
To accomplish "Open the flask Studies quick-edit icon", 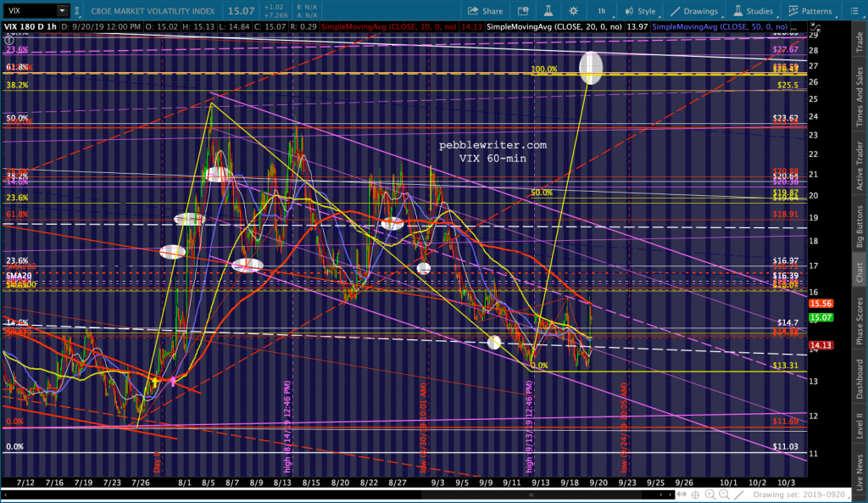I will (x=548, y=11).
